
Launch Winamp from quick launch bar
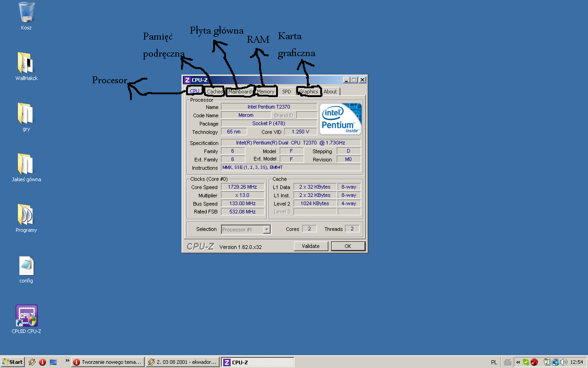pyautogui.click(x=32, y=362)
